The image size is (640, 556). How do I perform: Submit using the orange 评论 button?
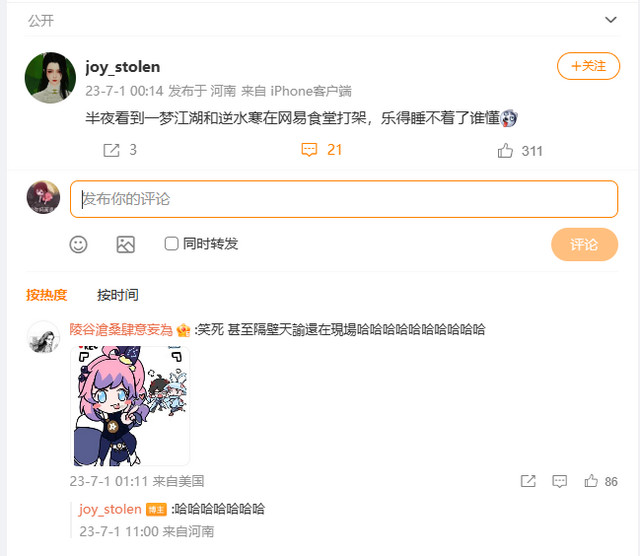(x=584, y=245)
